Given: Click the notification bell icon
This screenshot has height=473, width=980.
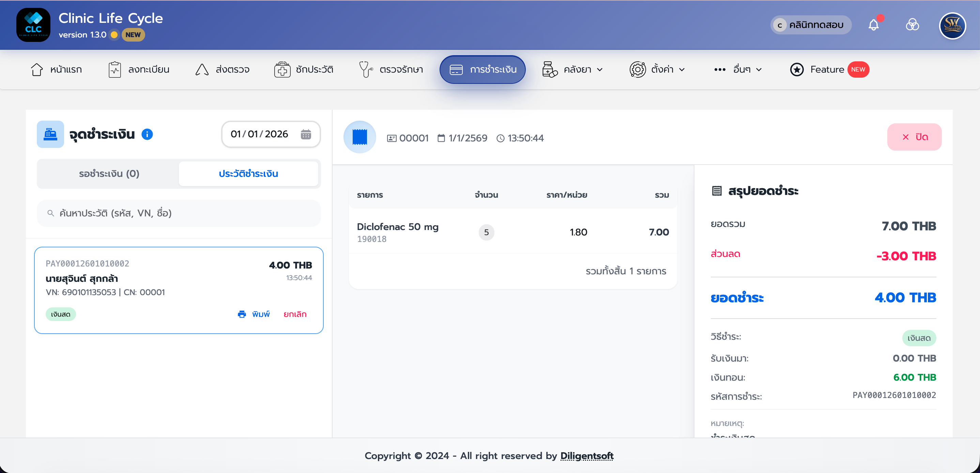Looking at the screenshot, I should pos(873,25).
